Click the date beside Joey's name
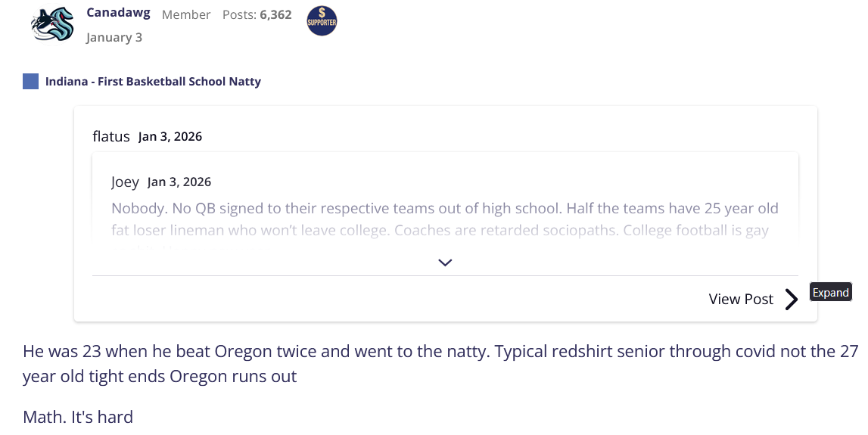This screenshot has height=435, width=868. [179, 182]
